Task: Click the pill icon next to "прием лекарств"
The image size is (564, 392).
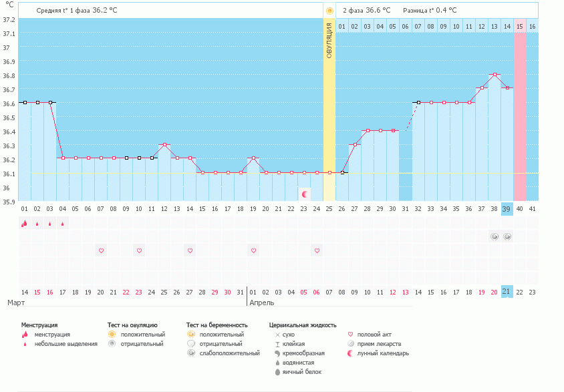Action: tap(350, 343)
